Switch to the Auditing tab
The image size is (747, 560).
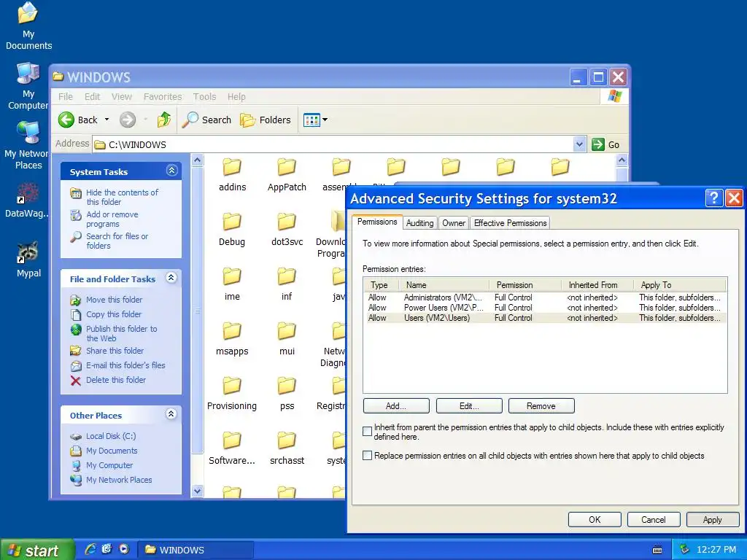419,223
